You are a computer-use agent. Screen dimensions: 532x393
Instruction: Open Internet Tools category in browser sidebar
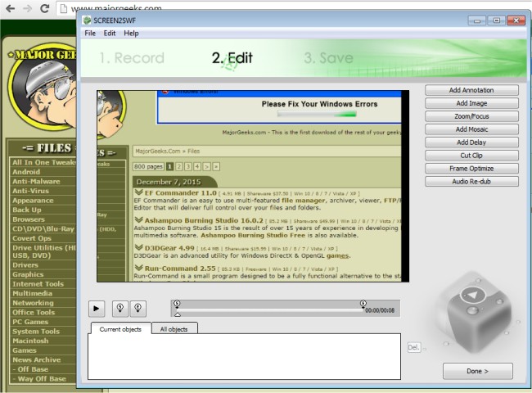pos(38,284)
